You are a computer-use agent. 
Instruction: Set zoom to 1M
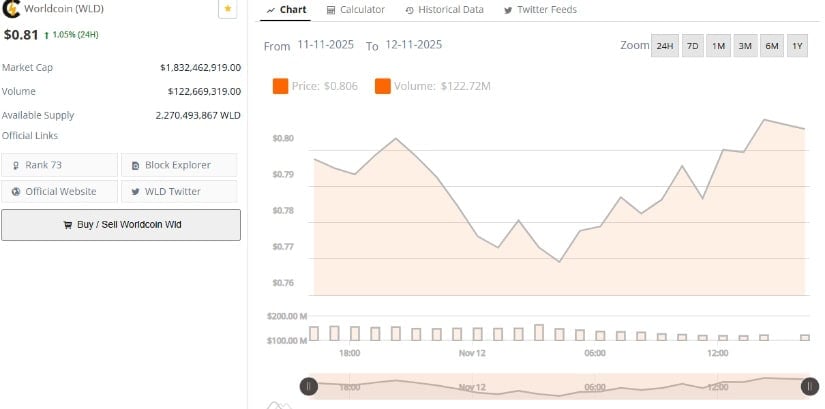[x=718, y=46]
